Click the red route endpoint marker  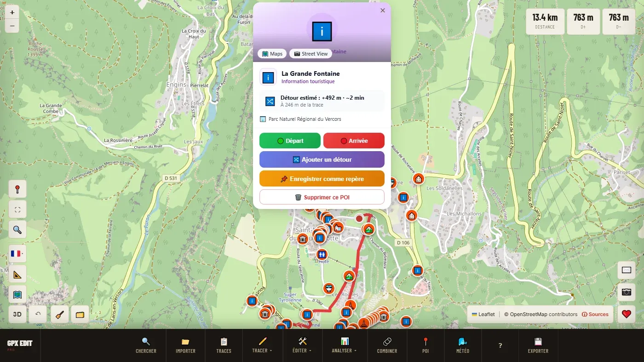pos(359,218)
